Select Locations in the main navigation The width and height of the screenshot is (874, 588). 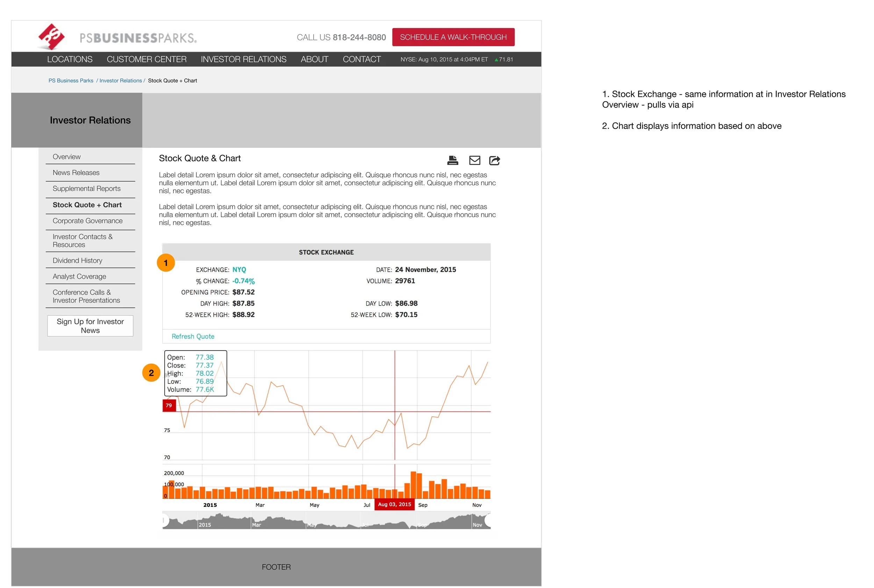point(70,60)
